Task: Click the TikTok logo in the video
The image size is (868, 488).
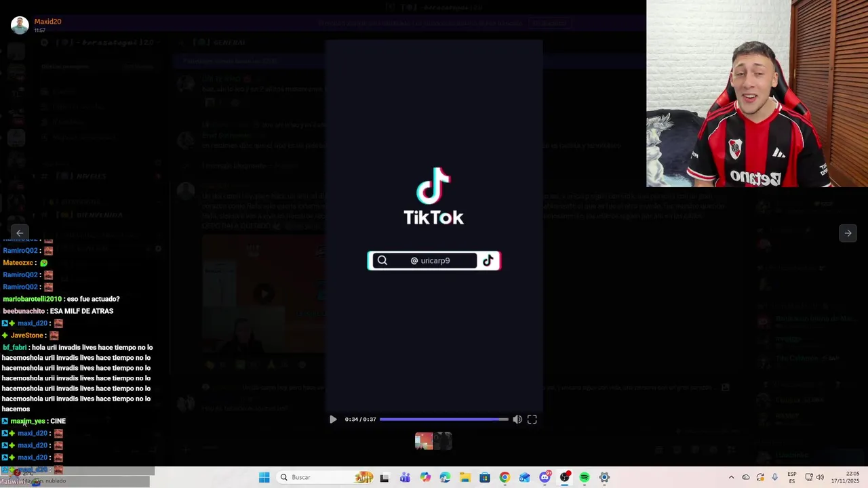Action: [x=434, y=197]
